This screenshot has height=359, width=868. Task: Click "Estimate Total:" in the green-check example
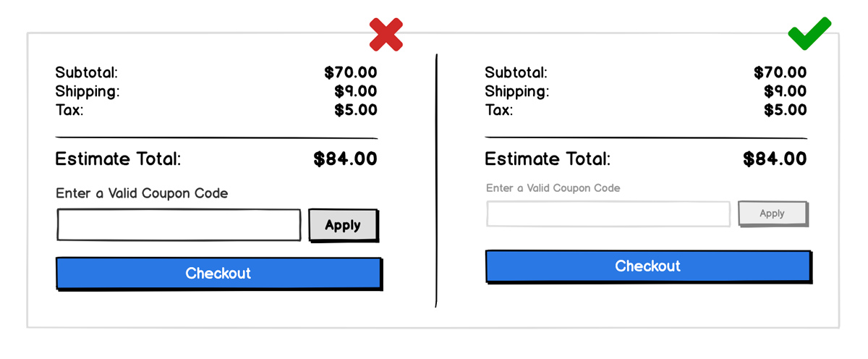[x=548, y=159]
